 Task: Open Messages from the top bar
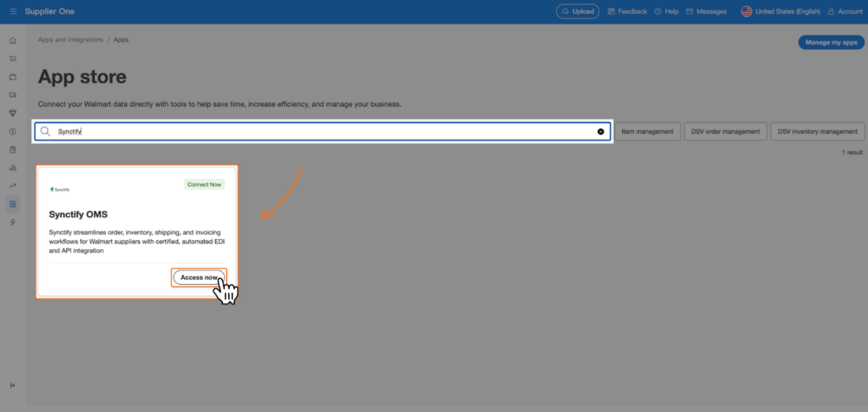pos(706,11)
